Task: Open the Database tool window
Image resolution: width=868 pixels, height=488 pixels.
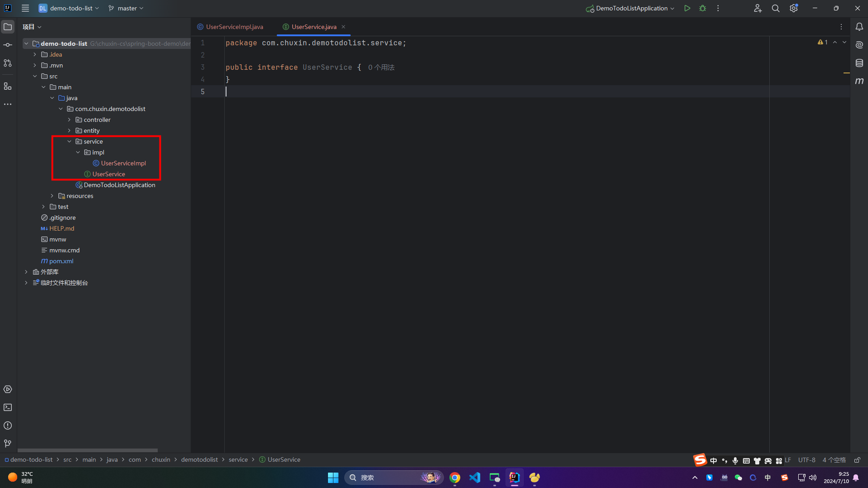Action: click(859, 63)
